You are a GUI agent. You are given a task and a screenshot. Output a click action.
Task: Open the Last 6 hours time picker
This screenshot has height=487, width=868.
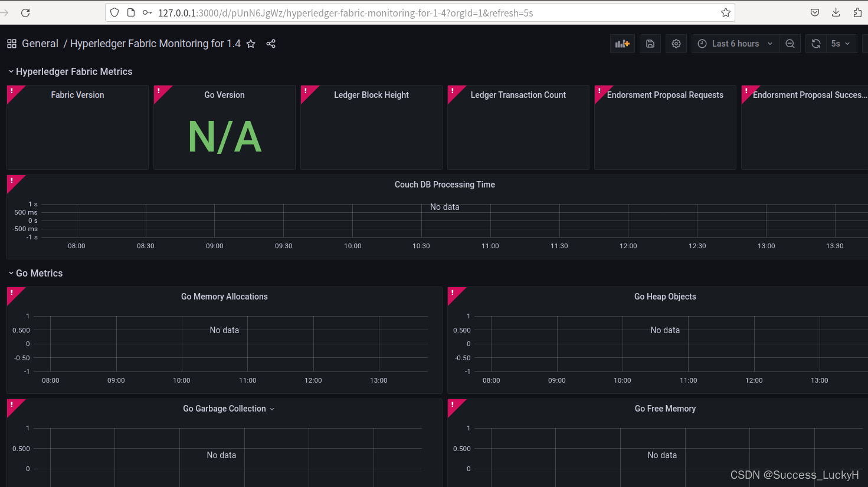[735, 43]
